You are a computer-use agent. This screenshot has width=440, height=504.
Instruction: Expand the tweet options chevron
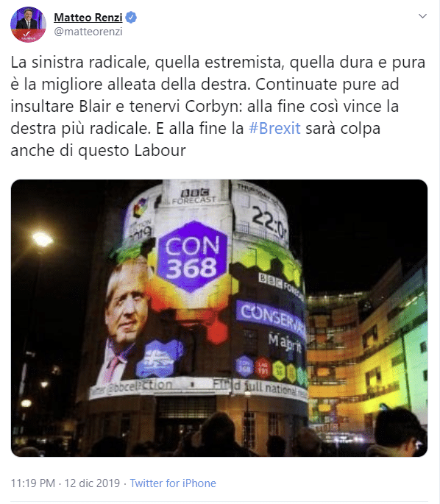(x=422, y=16)
